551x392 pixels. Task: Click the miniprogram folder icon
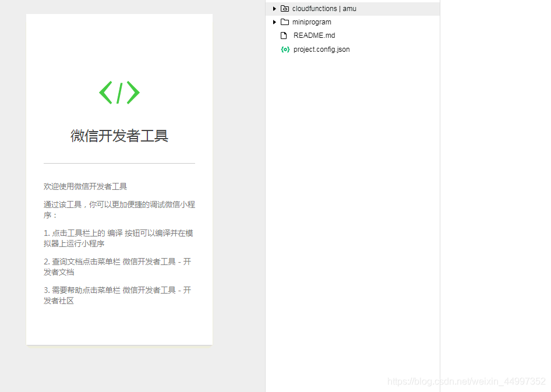[285, 22]
